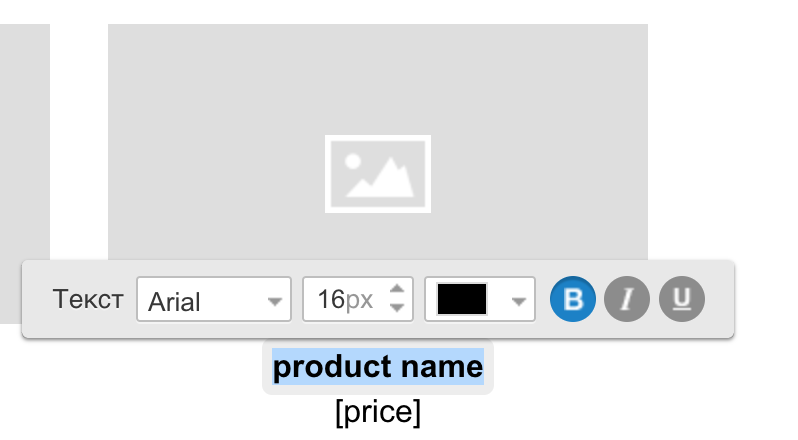Select the large gray product image block

click(x=378, y=142)
